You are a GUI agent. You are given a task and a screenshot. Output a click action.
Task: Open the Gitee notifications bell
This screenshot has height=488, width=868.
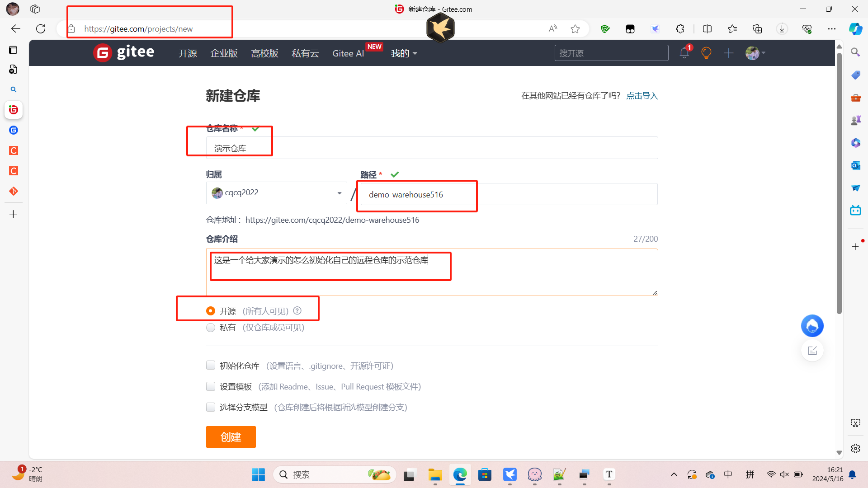coord(684,53)
